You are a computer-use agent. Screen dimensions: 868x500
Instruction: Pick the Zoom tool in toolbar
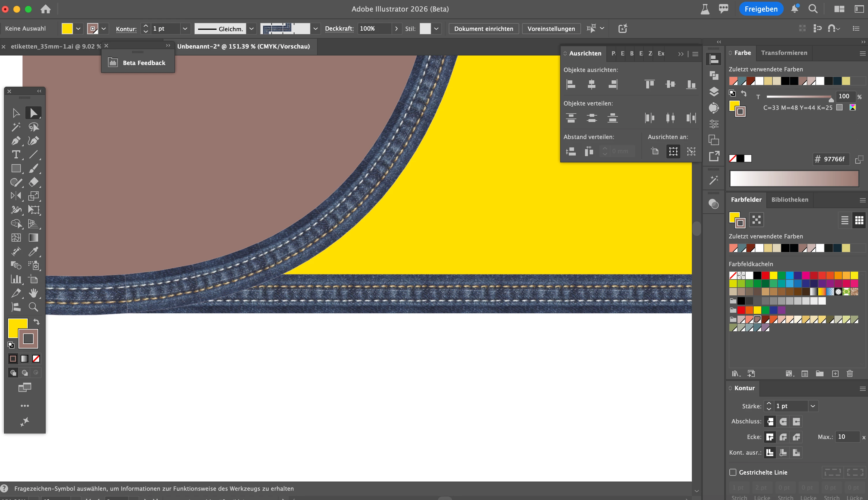(33, 307)
